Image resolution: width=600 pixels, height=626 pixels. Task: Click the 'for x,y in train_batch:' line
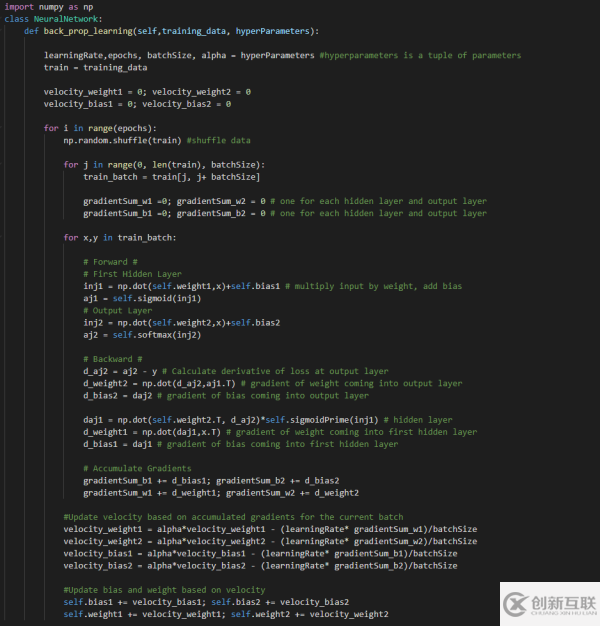pyautogui.click(x=120, y=238)
